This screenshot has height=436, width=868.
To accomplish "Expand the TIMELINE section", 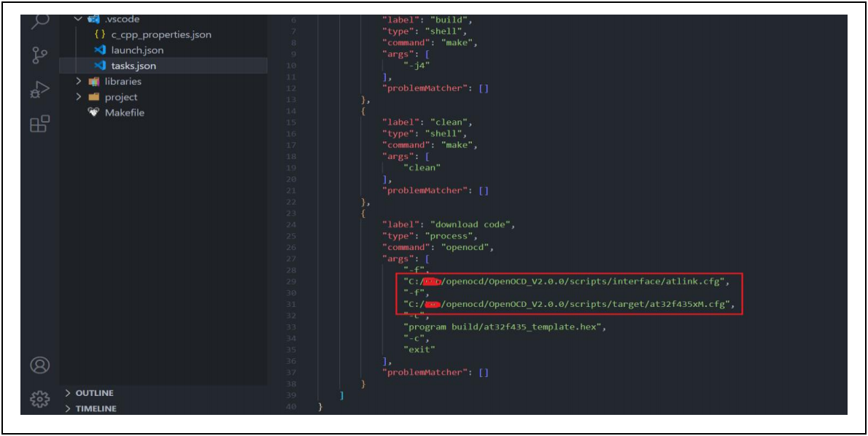I will (x=90, y=408).
